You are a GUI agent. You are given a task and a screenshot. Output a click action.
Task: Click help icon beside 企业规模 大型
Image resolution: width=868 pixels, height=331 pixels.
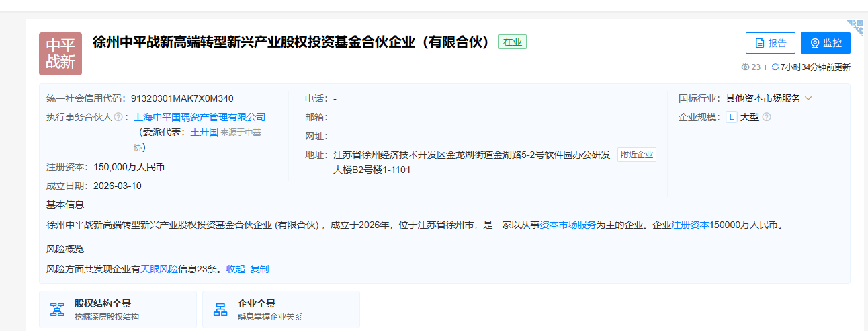point(767,117)
